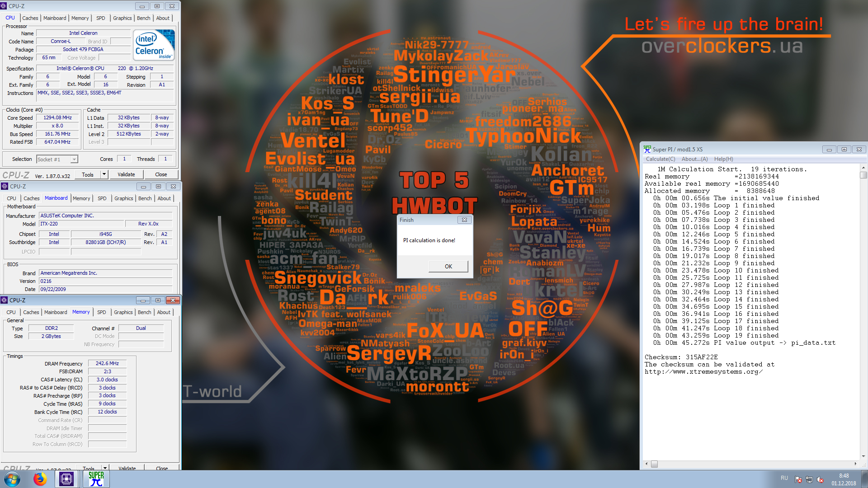
Task: Expand the Tools dropdown arrow in Memory CPU-Z window
Action: (105, 468)
